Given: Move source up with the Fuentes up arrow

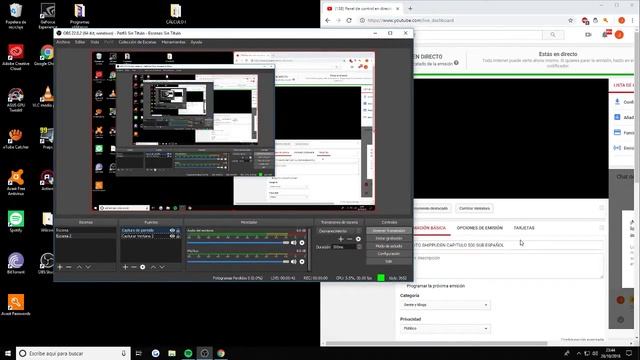Looking at the screenshot, I should (x=153, y=267).
